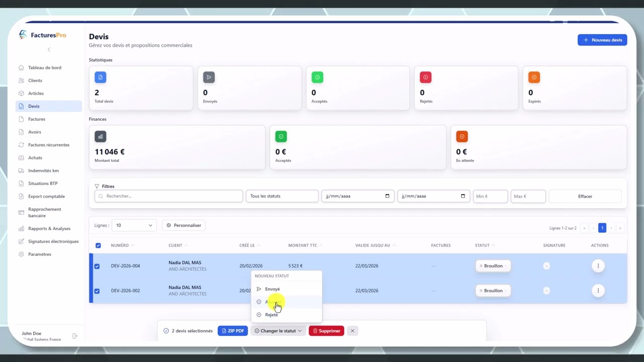Collapse the sidebar with the chevron arrow

click(x=49, y=49)
